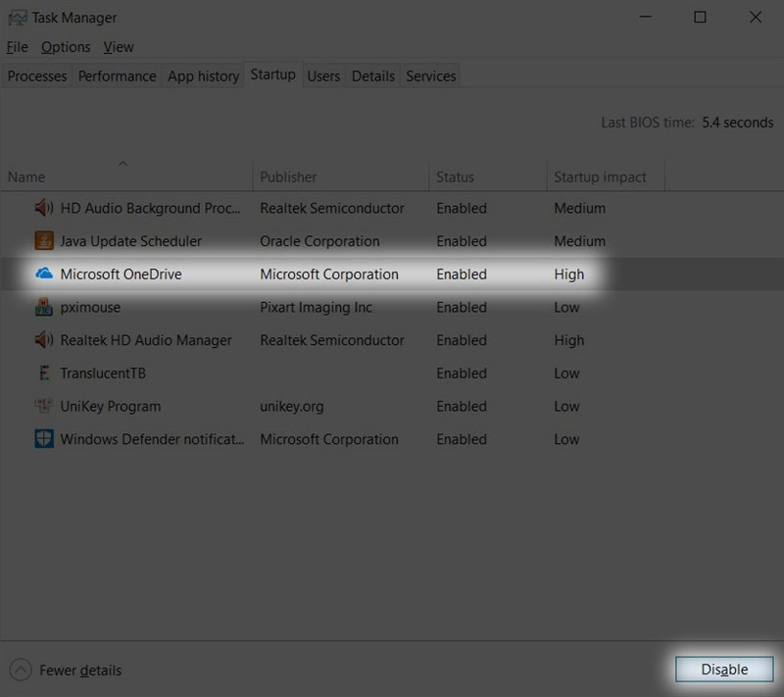Open the View menu
Screen dimensions: 784x697
tap(119, 47)
